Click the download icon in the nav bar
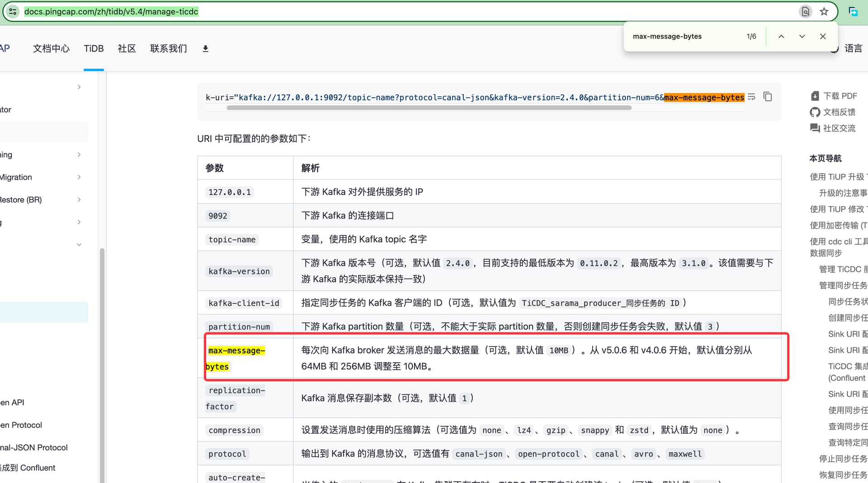Image resolution: width=868 pixels, height=483 pixels. point(205,48)
